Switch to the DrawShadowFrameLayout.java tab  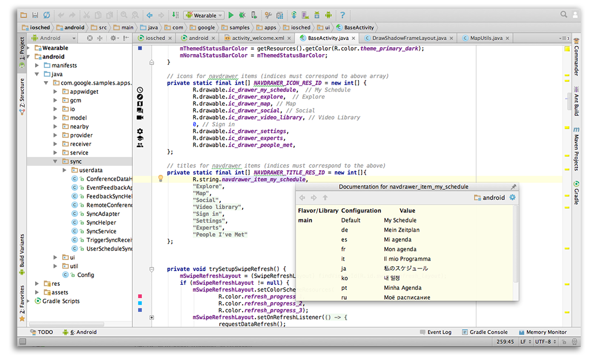pos(409,38)
